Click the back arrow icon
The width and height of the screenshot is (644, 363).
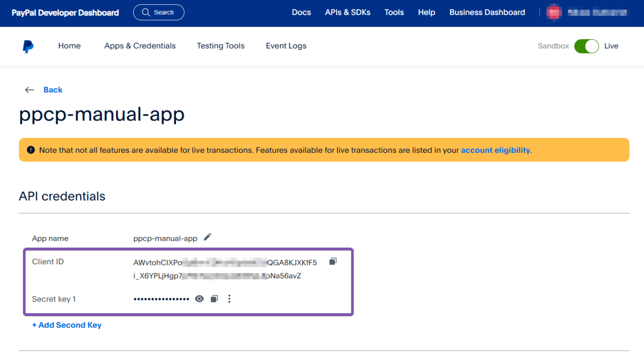[x=30, y=90]
